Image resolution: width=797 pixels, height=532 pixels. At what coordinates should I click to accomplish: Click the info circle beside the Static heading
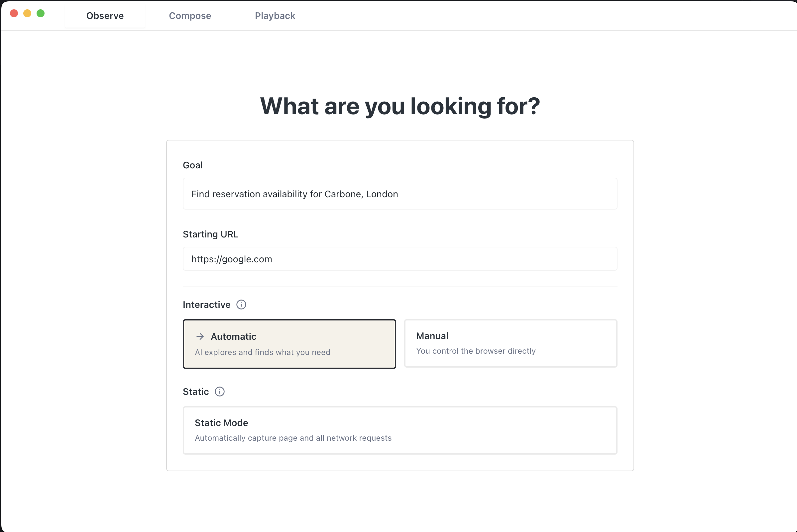(x=219, y=392)
